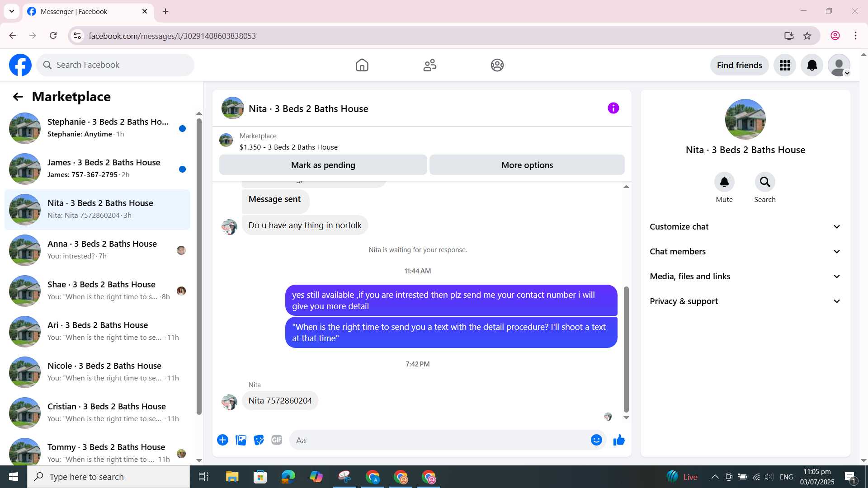
Task: Click the thumbs-up like send icon
Action: 619,440
